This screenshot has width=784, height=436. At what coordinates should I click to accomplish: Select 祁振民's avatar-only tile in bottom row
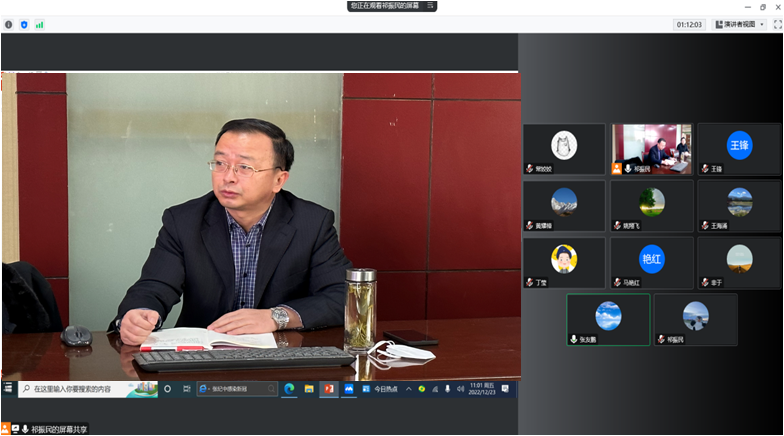click(696, 320)
